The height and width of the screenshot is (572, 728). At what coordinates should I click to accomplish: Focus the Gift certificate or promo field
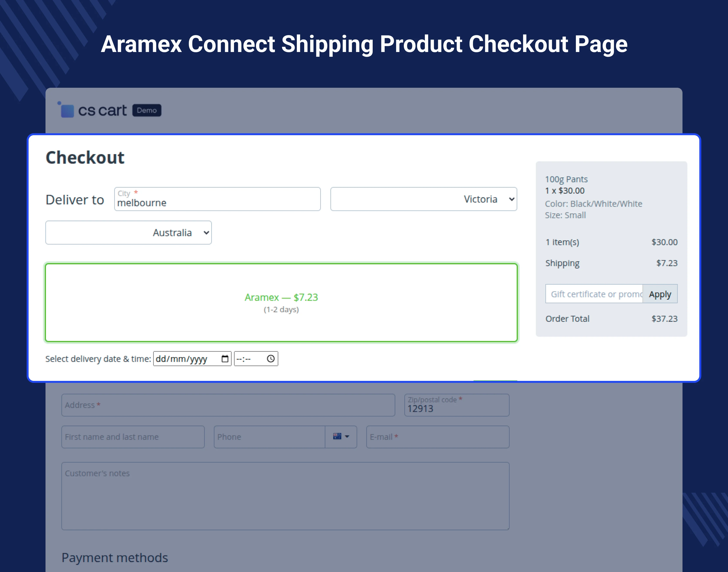pyautogui.click(x=594, y=294)
